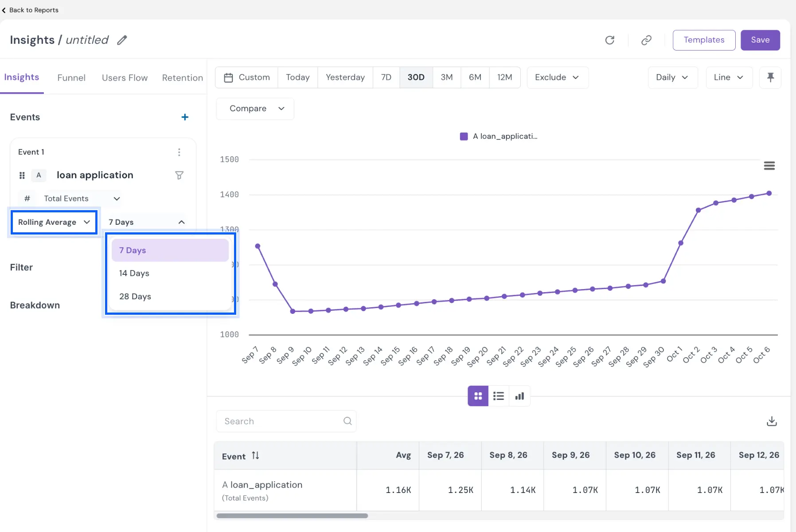Open the Retention tab
796x532 pixels.
[x=182, y=78]
